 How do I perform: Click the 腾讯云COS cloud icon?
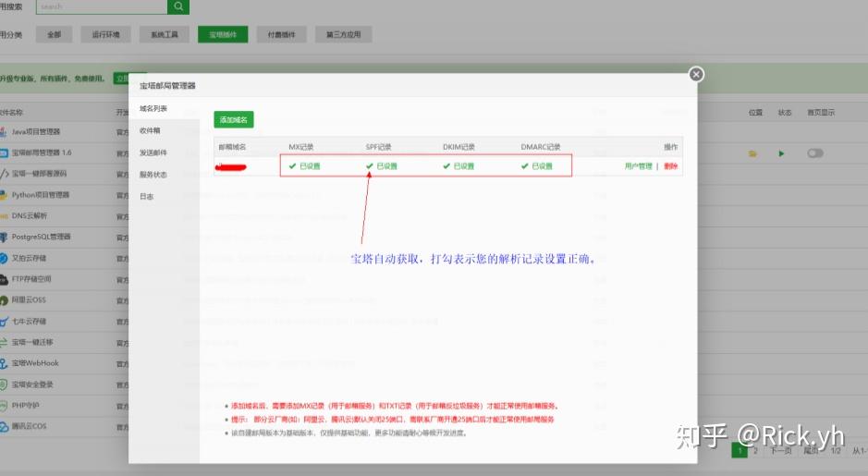(4, 426)
